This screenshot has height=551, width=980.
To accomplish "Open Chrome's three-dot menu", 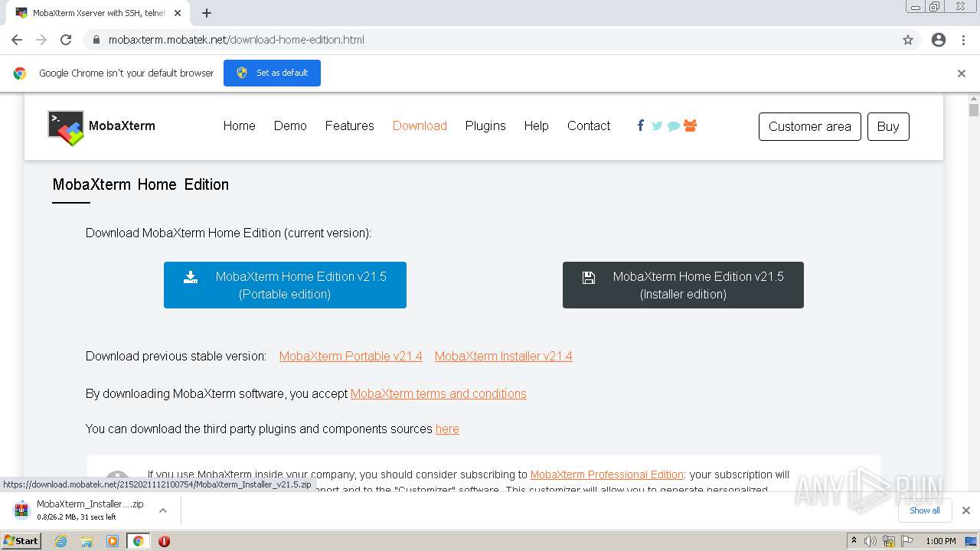I will coord(963,40).
